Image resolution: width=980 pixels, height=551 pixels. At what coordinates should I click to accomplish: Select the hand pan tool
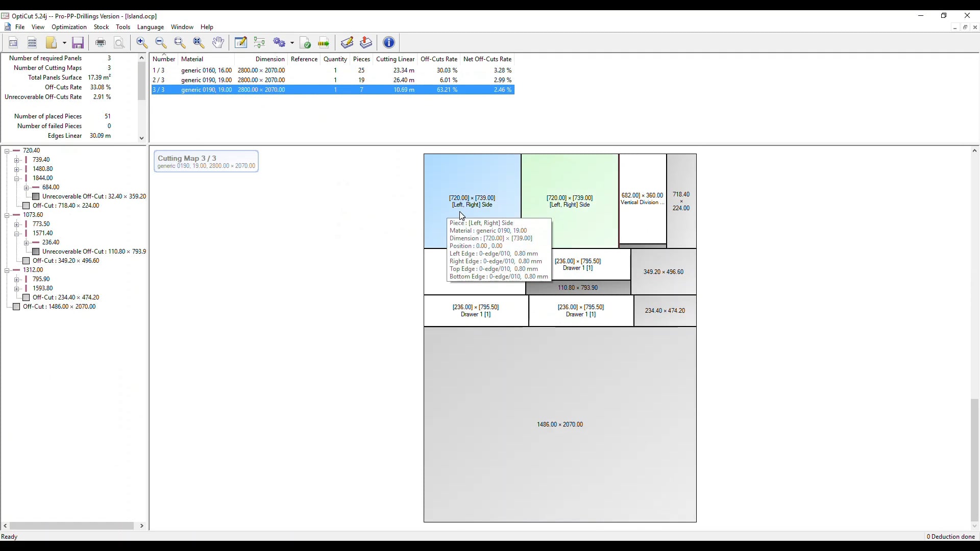pos(219,43)
